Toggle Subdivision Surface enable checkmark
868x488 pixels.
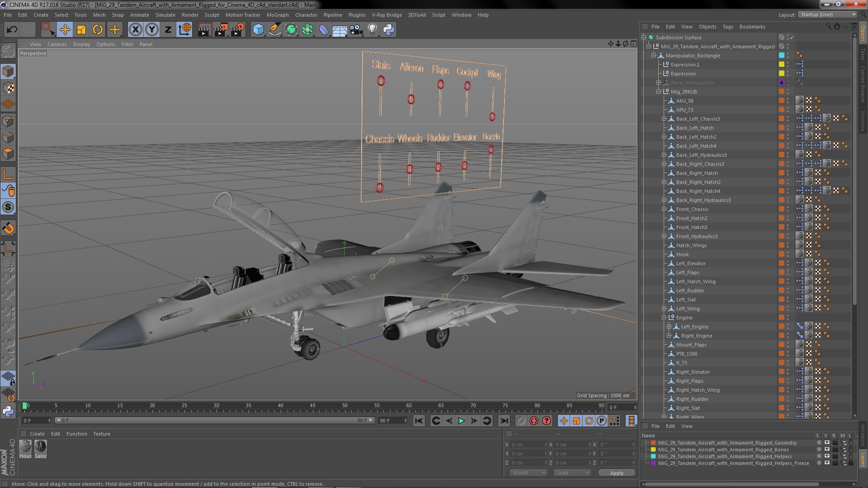[792, 38]
